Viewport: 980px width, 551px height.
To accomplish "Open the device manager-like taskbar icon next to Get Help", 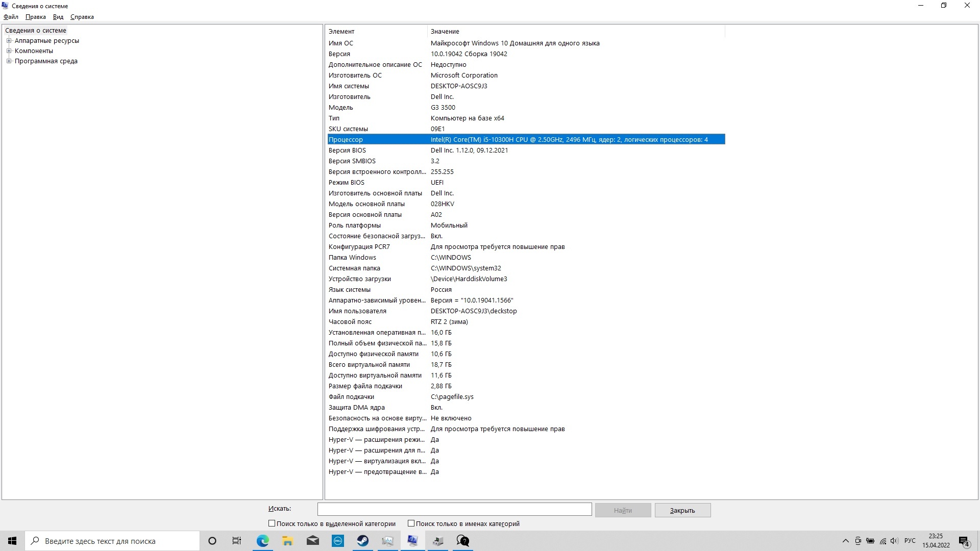I will [438, 541].
